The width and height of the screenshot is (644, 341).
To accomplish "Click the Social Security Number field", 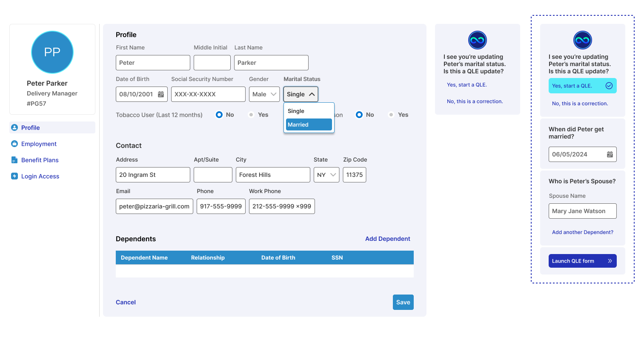I will click(x=208, y=94).
